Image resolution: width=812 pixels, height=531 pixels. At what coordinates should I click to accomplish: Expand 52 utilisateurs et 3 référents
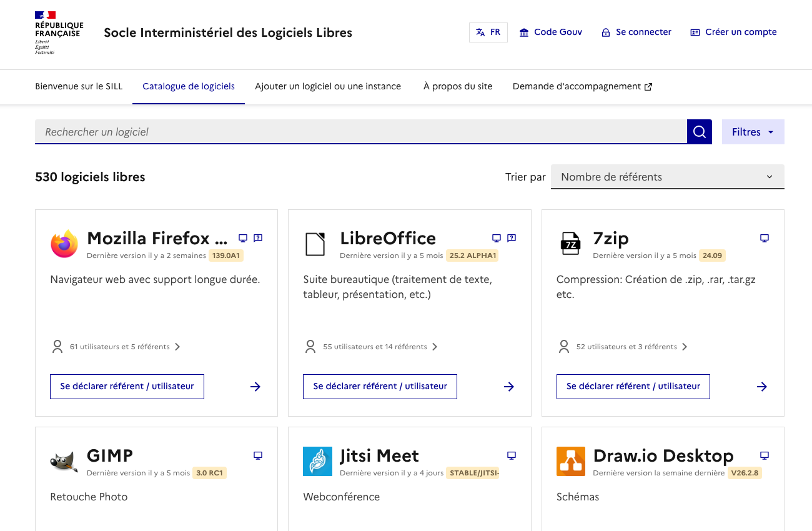point(631,347)
